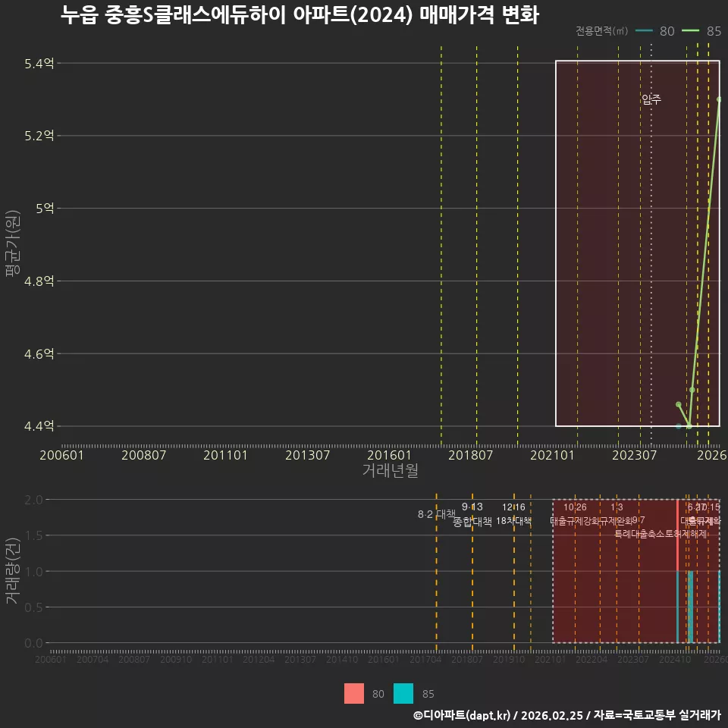Viewport: 728px width, 728px height.
Task: Click the 4.6억 y-axis label
Action: click(39, 354)
